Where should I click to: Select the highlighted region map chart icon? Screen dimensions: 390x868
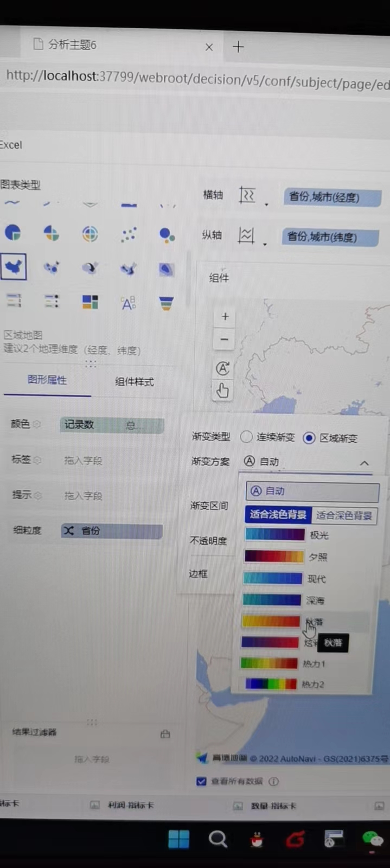13,267
